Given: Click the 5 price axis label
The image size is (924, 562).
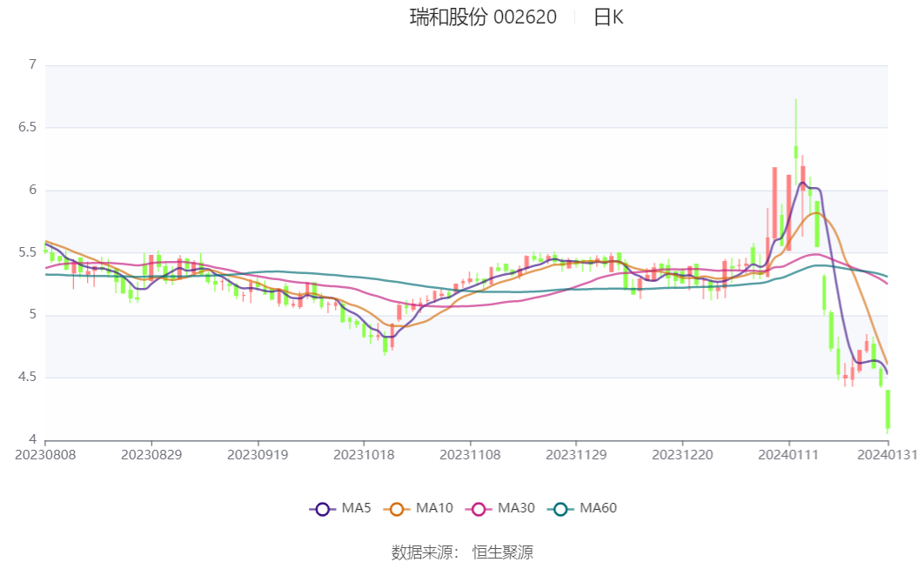Looking at the screenshot, I should click(x=33, y=315).
